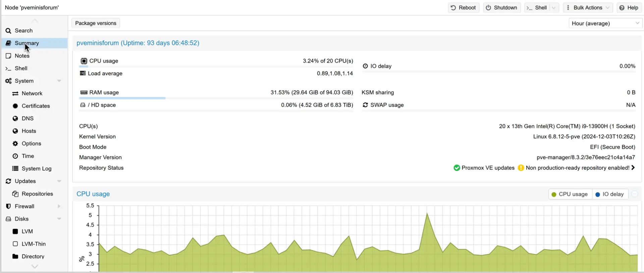Viewport: 644px width, 273px height.
Task: Open the Summary menu item
Action: click(35, 43)
